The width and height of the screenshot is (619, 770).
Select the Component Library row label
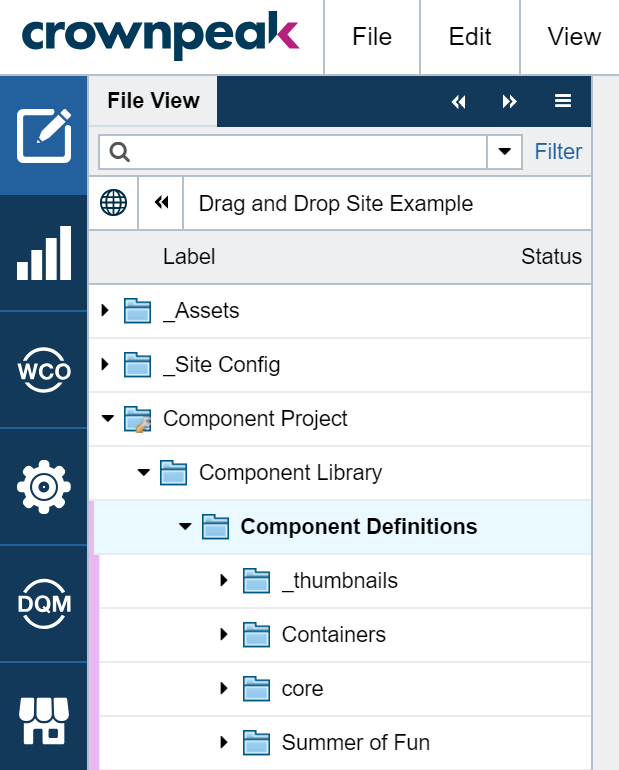pyautogui.click(x=291, y=473)
